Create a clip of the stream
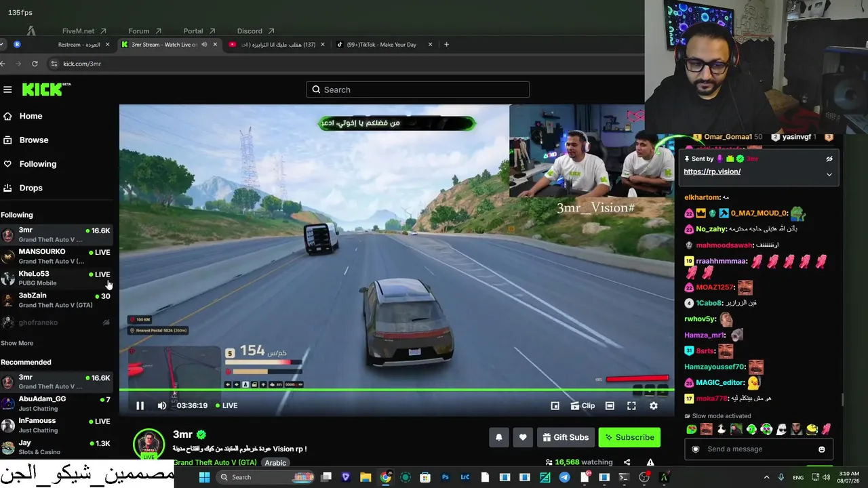The width and height of the screenshot is (868, 488). (583, 405)
